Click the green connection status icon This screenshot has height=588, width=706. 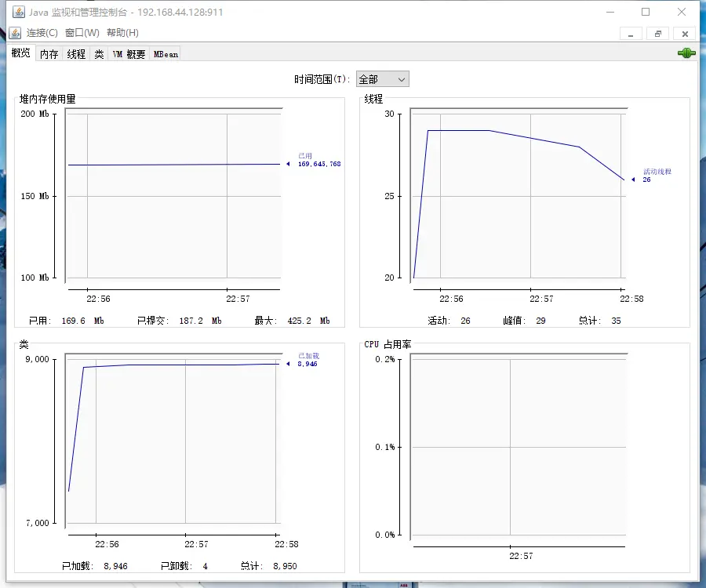[x=686, y=53]
